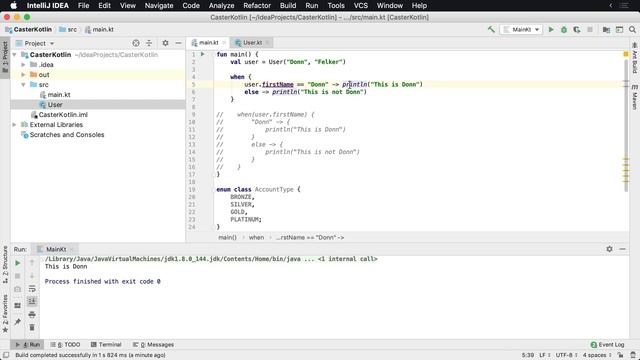
Task: Start debugging with the bug icon
Action: pyautogui.click(x=564, y=29)
